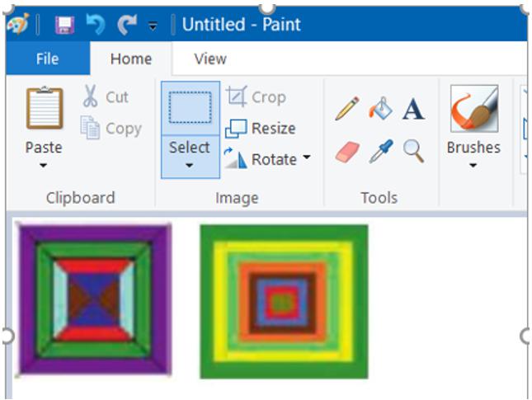Switch to the View tab
This screenshot has height=400, width=532.
[210, 59]
